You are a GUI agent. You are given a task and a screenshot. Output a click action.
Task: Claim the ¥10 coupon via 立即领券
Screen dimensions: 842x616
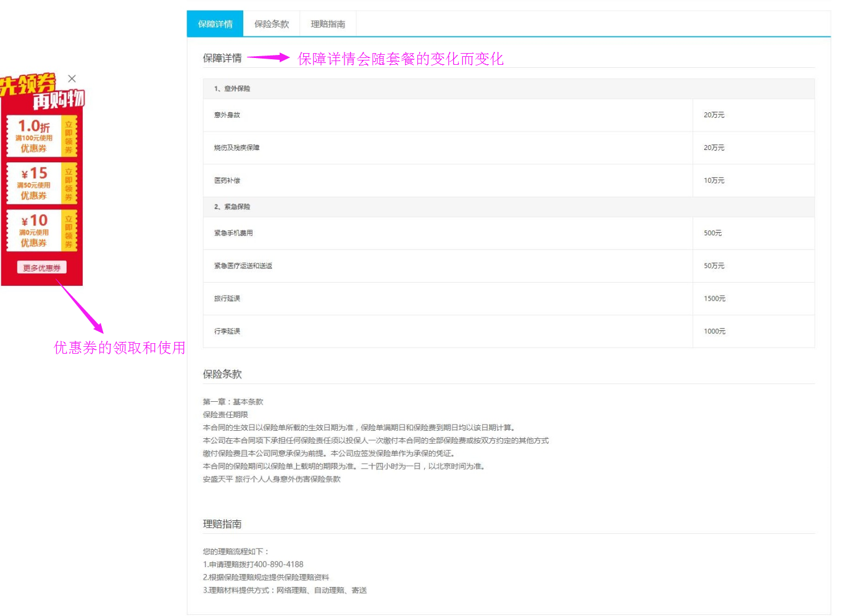pos(69,231)
